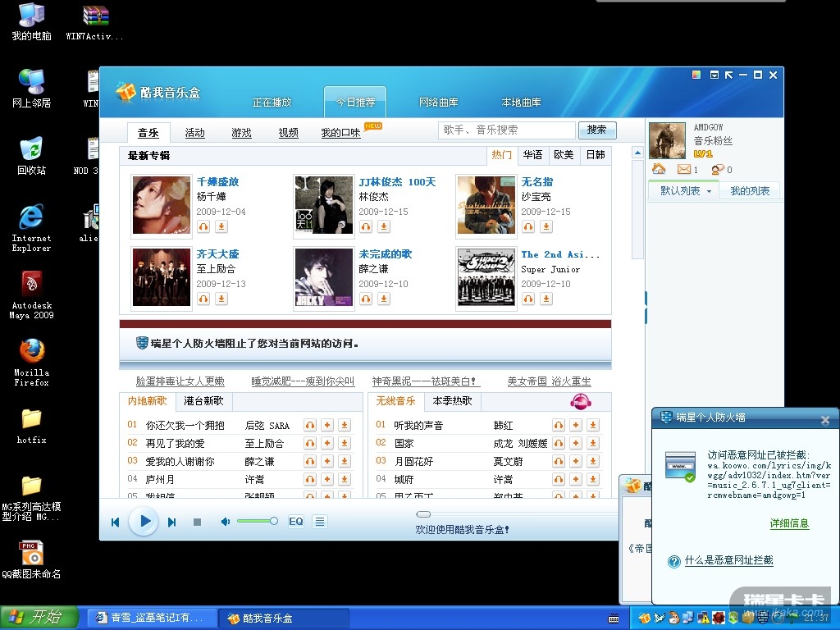Open the user home page icon
This screenshot has height=630, width=840.
point(659,169)
